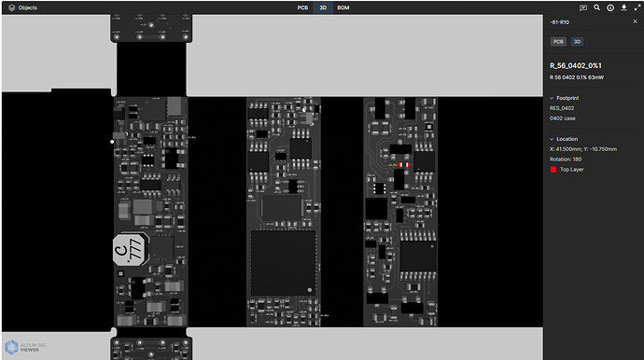Image resolution: width=644 pixels, height=360 pixels.
Task: Select 3D button in side panel
Action: (577, 41)
